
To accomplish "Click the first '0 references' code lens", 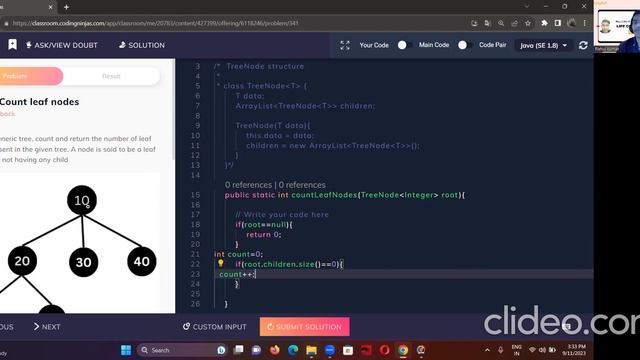I will coord(248,185).
